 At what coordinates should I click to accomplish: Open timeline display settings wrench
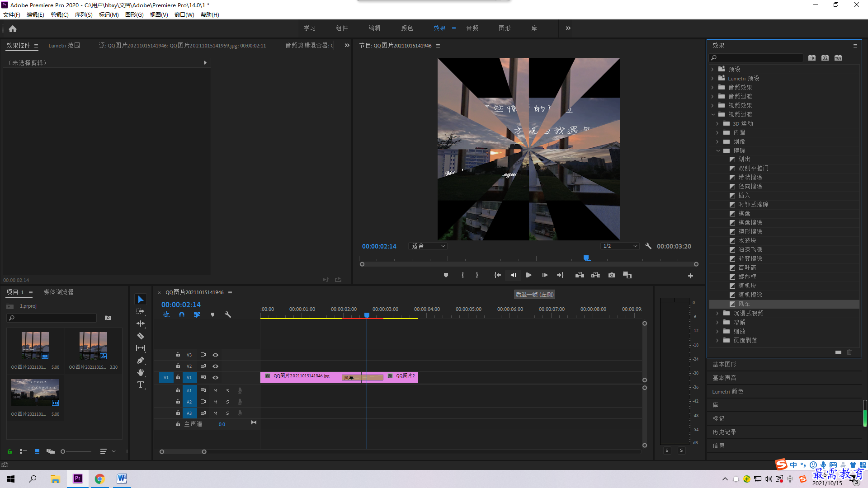[x=228, y=314]
